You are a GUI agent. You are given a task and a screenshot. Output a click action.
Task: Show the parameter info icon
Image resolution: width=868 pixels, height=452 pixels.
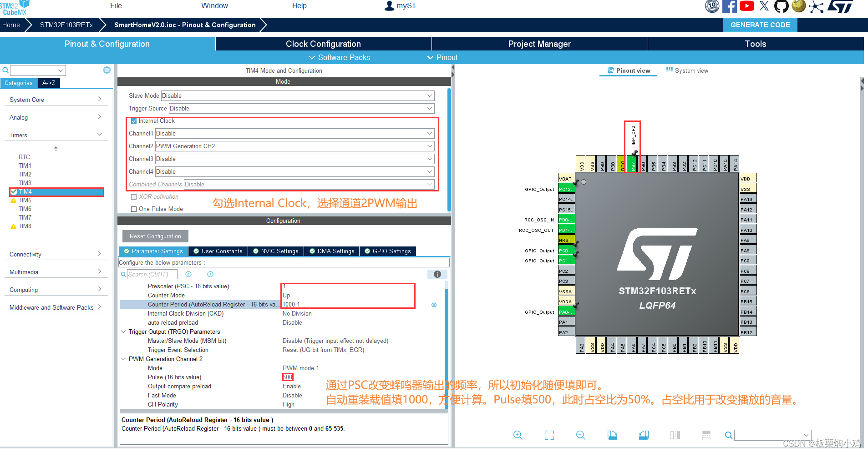tap(437, 274)
